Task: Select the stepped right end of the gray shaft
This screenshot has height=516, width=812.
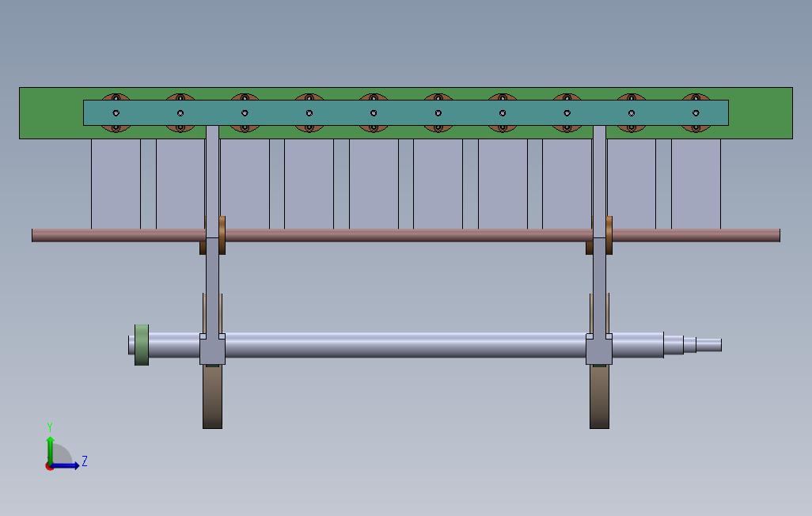Action: [x=692, y=345]
